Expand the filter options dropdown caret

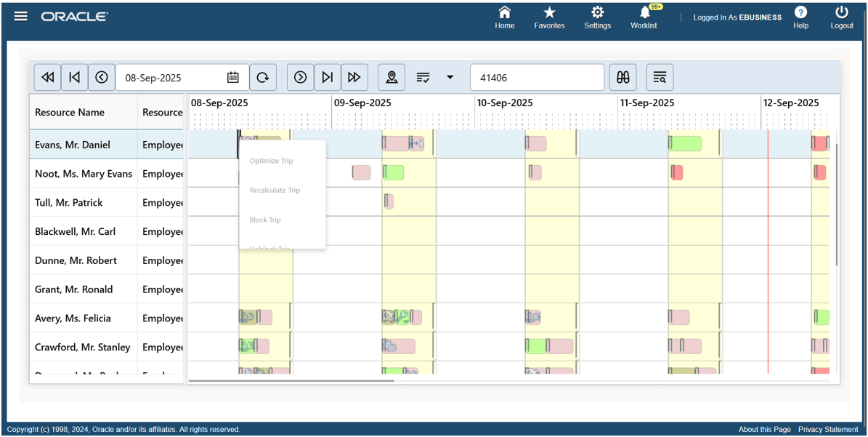tap(450, 77)
